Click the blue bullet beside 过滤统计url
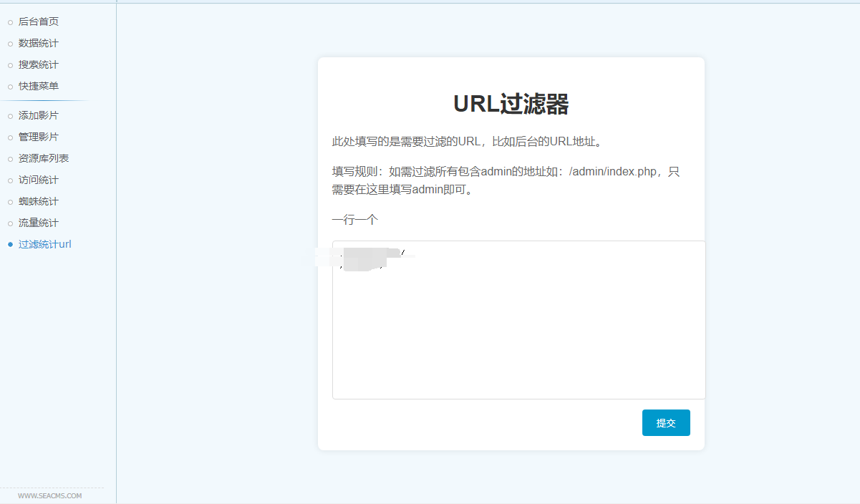Viewport: 860px width, 504px height. point(10,245)
